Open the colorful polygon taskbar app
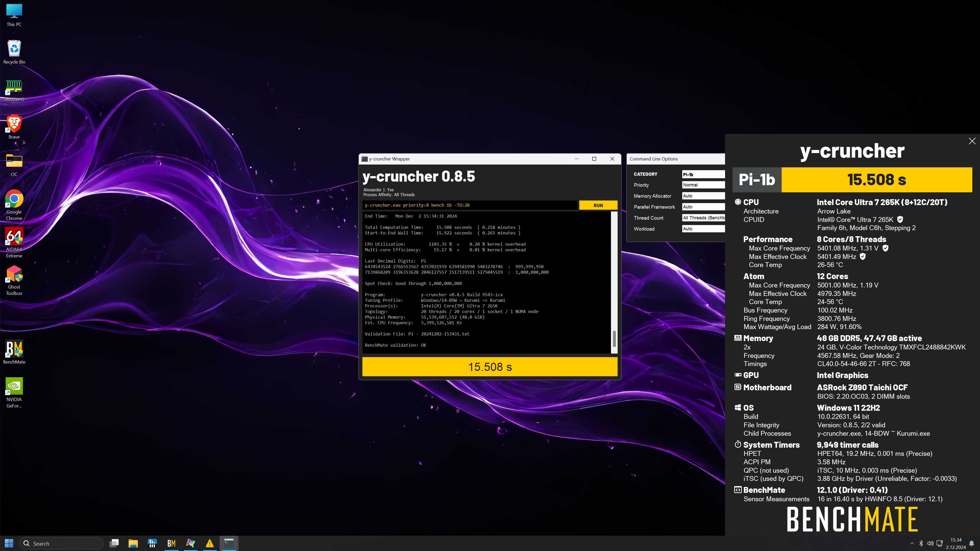The height and width of the screenshot is (551, 980). coord(191,543)
